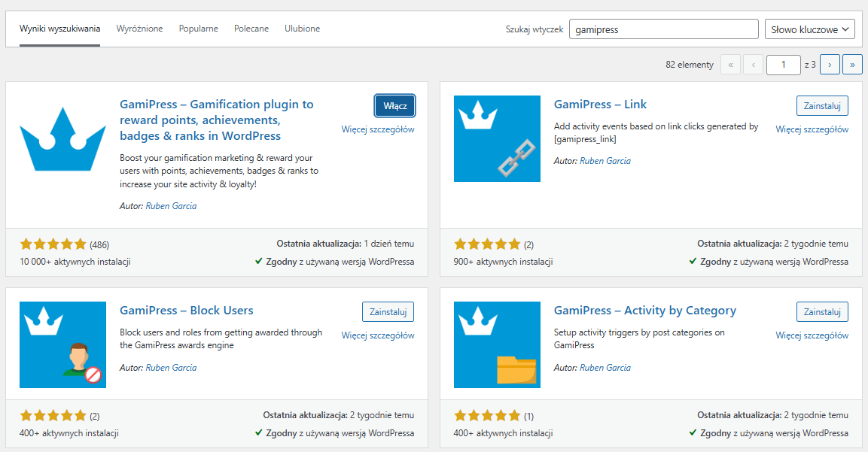Click the plugin search field containing gamipress
The image size is (868, 452).
point(663,29)
